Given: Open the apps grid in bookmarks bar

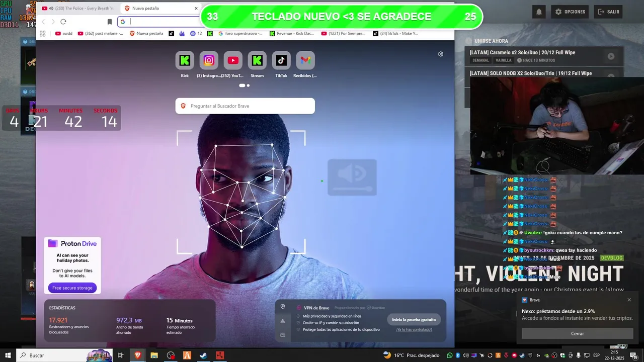Looking at the screenshot, I should tap(43, 34).
